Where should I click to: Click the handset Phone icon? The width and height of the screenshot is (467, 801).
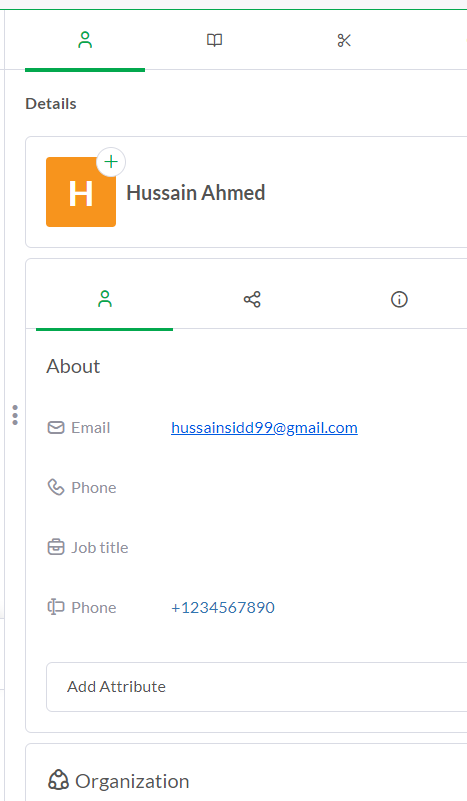point(56,488)
